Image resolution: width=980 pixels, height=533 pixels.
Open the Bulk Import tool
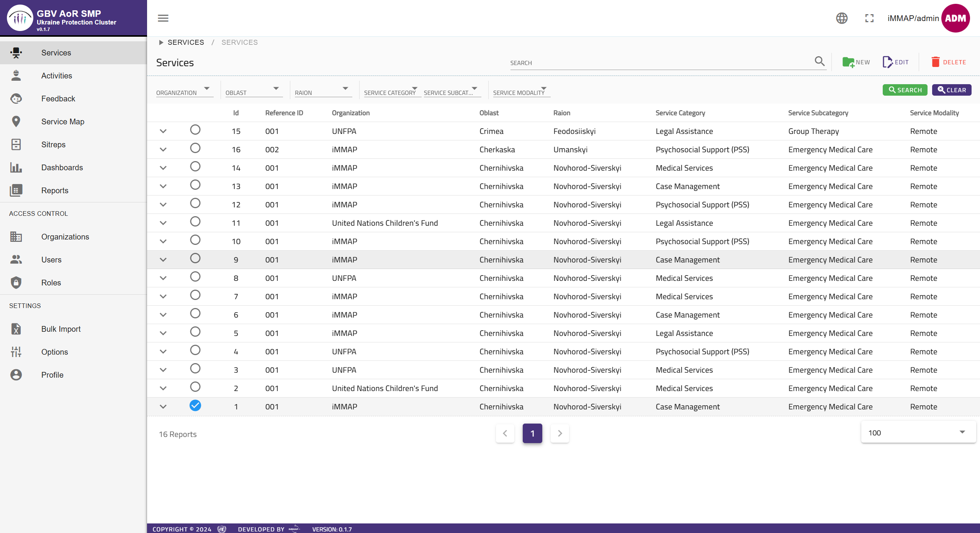coord(61,329)
